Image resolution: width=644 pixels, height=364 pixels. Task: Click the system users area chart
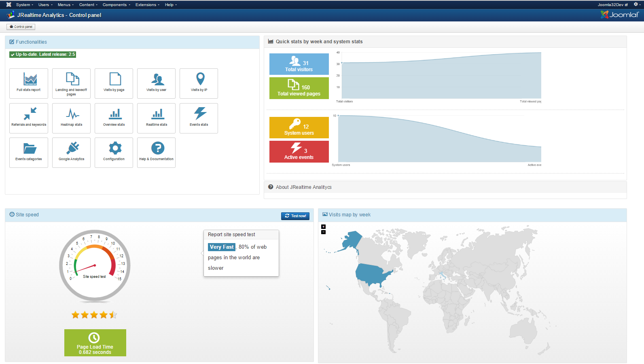point(439,140)
